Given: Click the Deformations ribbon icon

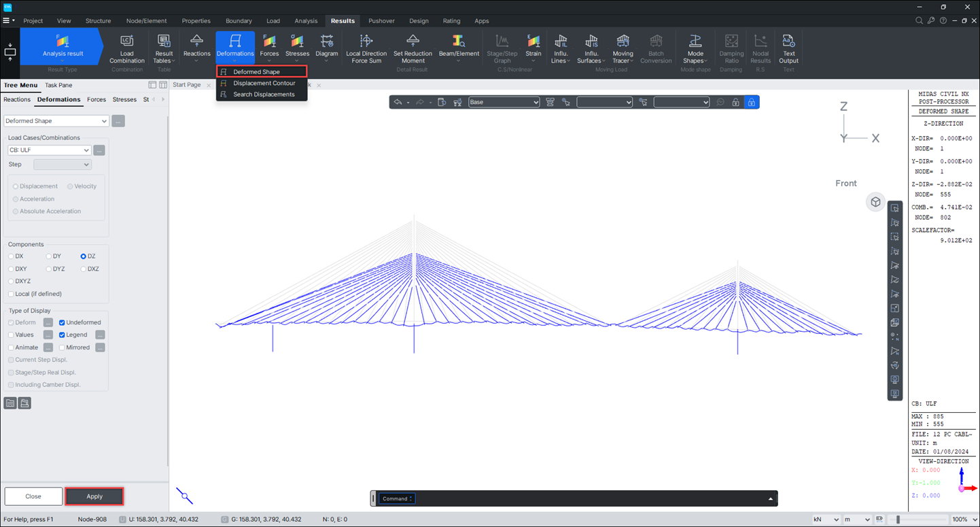Looking at the screenshot, I should pos(235,48).
